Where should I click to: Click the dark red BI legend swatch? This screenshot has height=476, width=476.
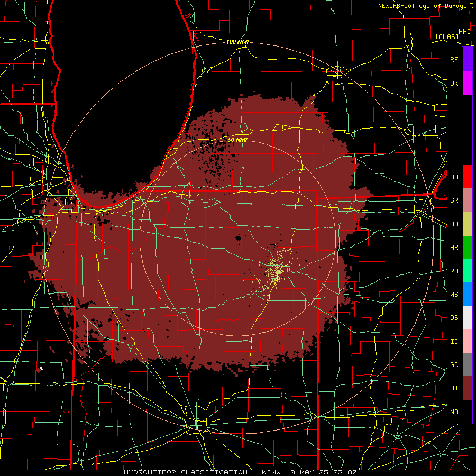point(467,388)
